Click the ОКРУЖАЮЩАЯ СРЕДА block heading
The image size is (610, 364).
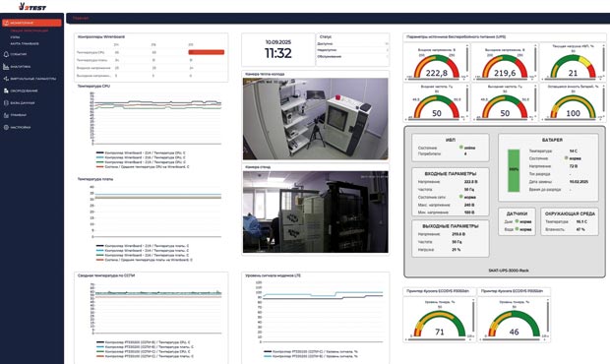click(x=570, y=213)
